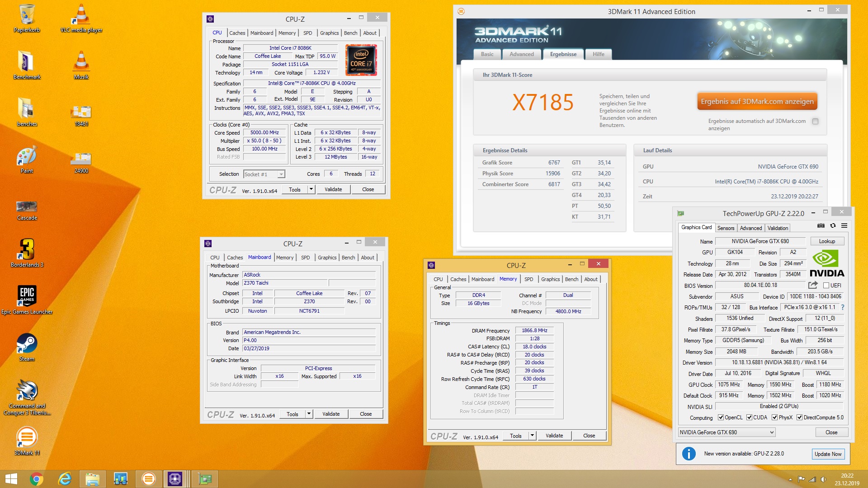The height and width of the screenshot is (488, 868).
Task: Switch to Validation tab in GPU-Z
Action: click(x=778, y=228)
